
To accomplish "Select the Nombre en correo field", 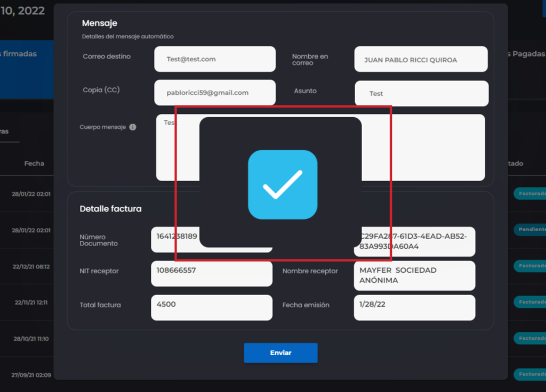I will tap(421, 60).
